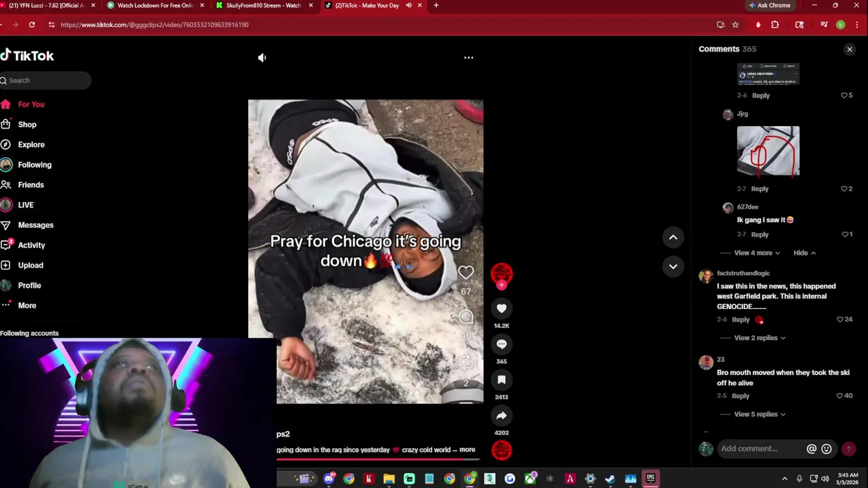Like the comment with 40 likes
This screenshot has height=488, width=868.
tap(840, 396)
